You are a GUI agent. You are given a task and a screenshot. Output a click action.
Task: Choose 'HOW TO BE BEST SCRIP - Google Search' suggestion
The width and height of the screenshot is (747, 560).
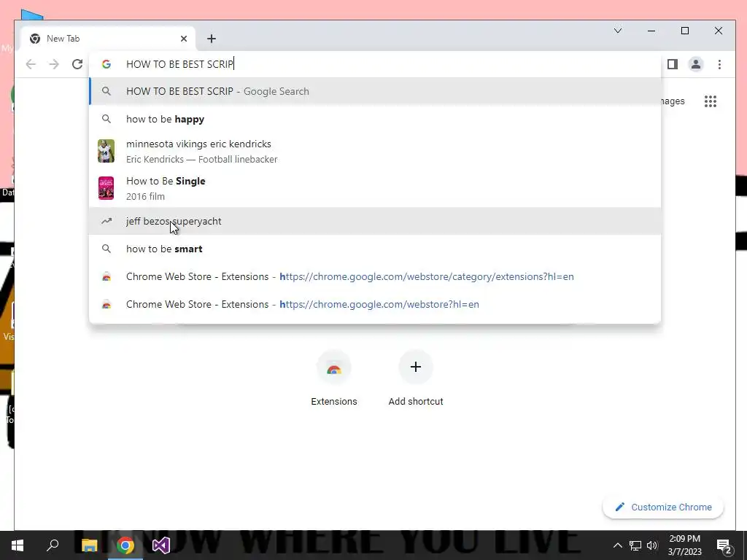pos(375,91)
